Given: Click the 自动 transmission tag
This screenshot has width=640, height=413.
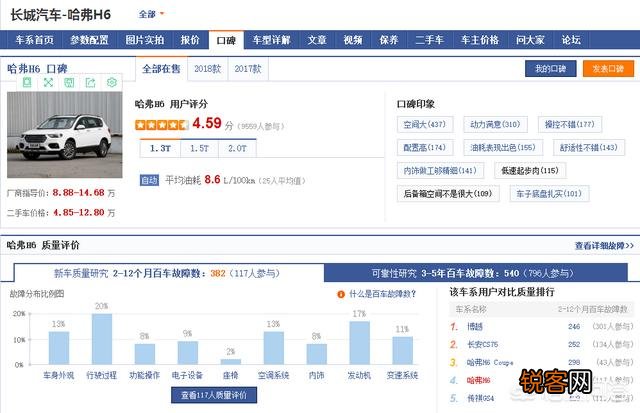Looking at the screenshot, I should 149,180.
